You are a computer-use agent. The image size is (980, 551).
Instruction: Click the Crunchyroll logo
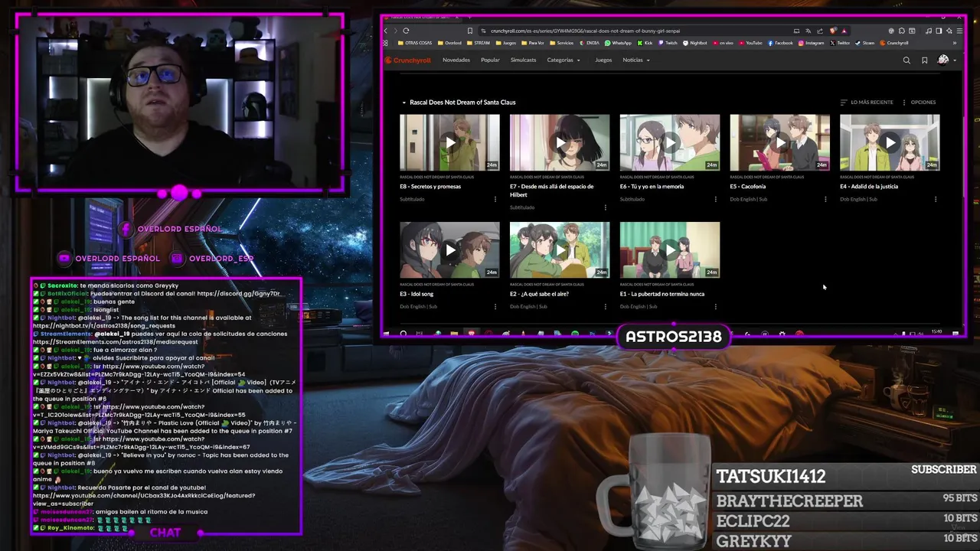click(408, 60)
